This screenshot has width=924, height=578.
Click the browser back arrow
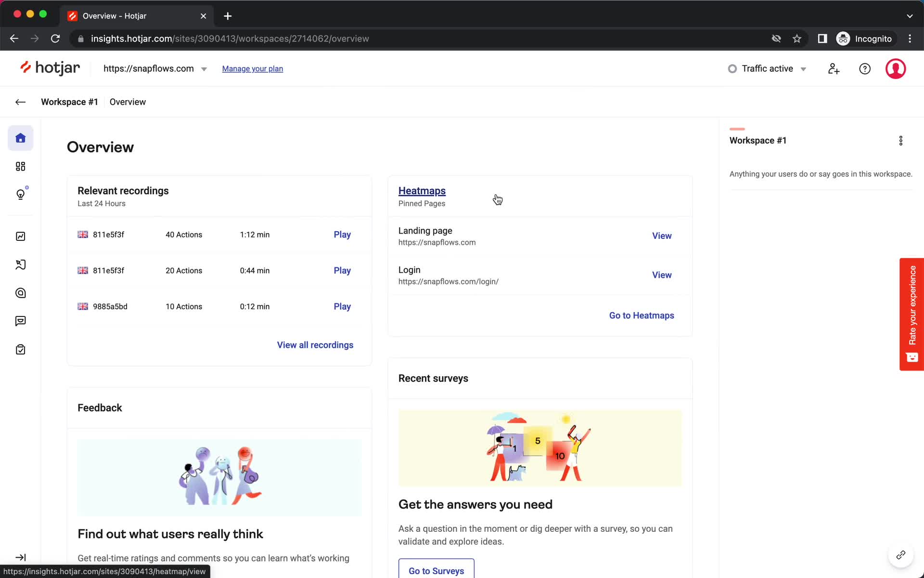point(14,39)
